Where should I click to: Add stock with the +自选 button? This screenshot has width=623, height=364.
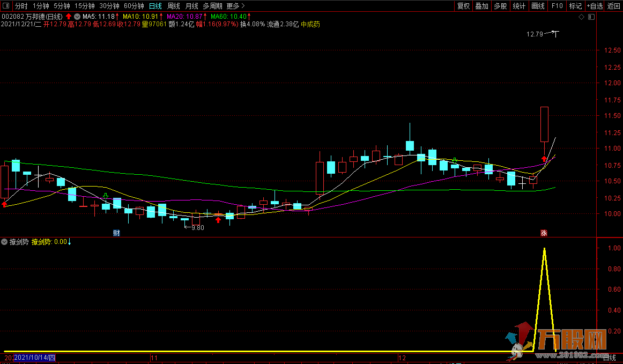(x=595, y=6)
